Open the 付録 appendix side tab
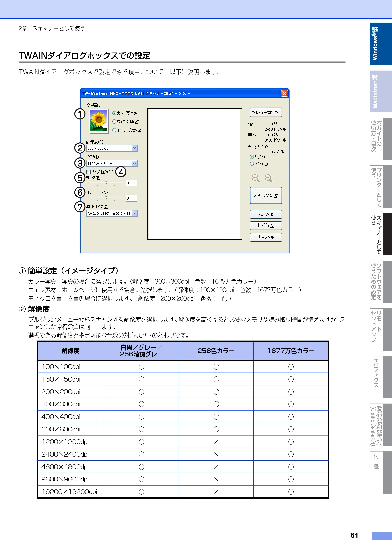The height and width of the screenshot is (555, 392). (381, 472)
